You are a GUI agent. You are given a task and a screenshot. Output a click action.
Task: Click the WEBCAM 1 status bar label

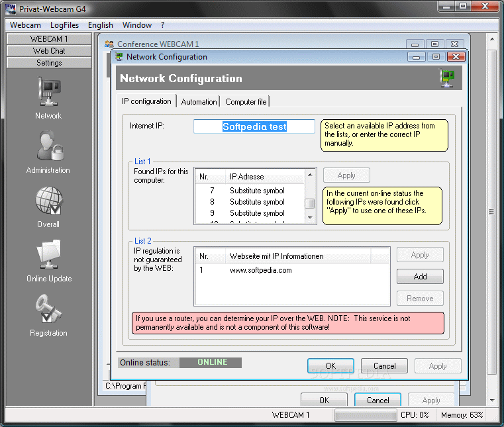point(291,415)
